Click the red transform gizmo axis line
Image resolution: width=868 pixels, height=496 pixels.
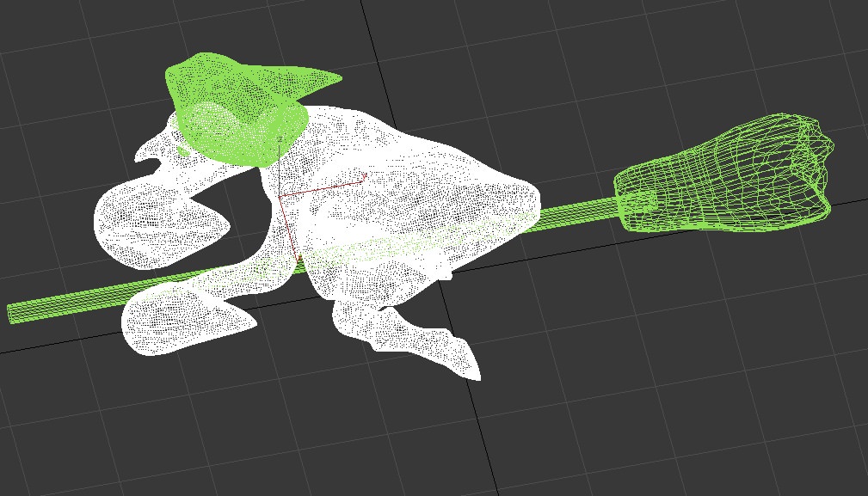(x=323, y=187)
